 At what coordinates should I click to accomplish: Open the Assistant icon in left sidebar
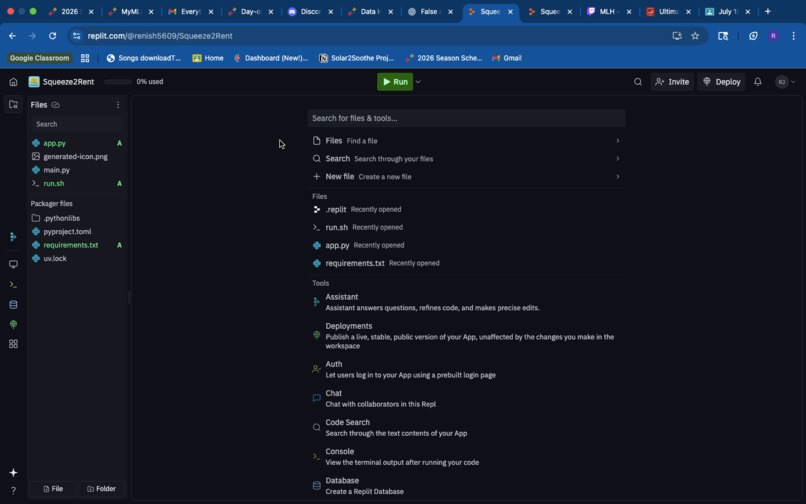click(13, 237)
